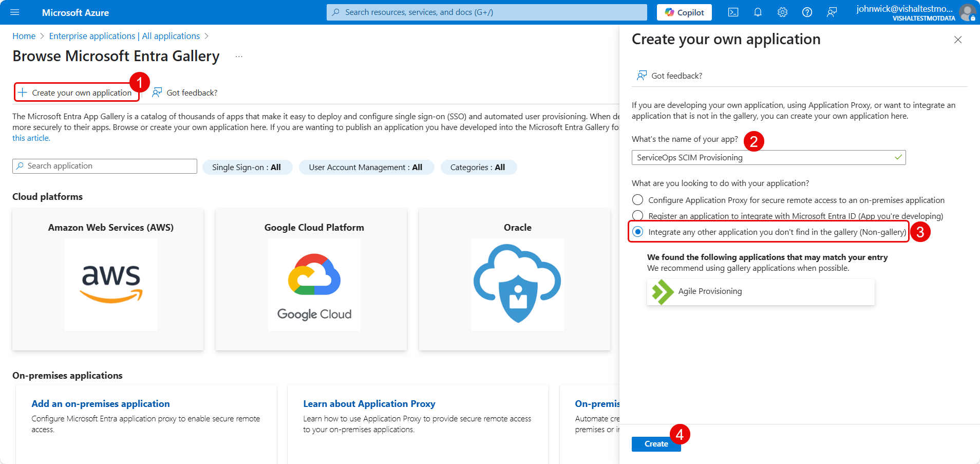
Task: Open portal settings gear
Action: [x=782, y=12]
